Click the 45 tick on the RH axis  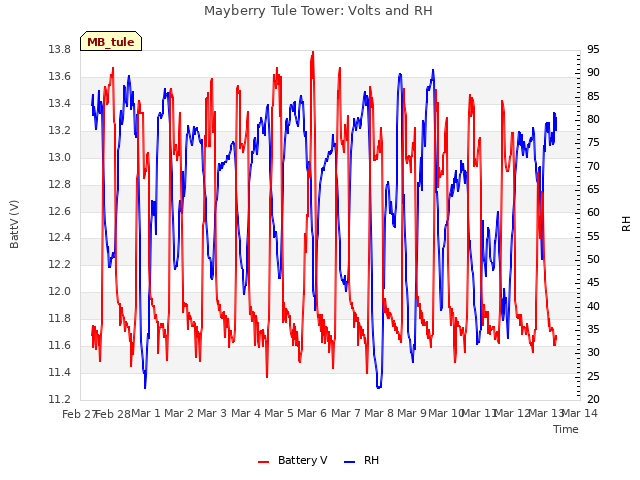pyautogui.click(x=593, y=283)
